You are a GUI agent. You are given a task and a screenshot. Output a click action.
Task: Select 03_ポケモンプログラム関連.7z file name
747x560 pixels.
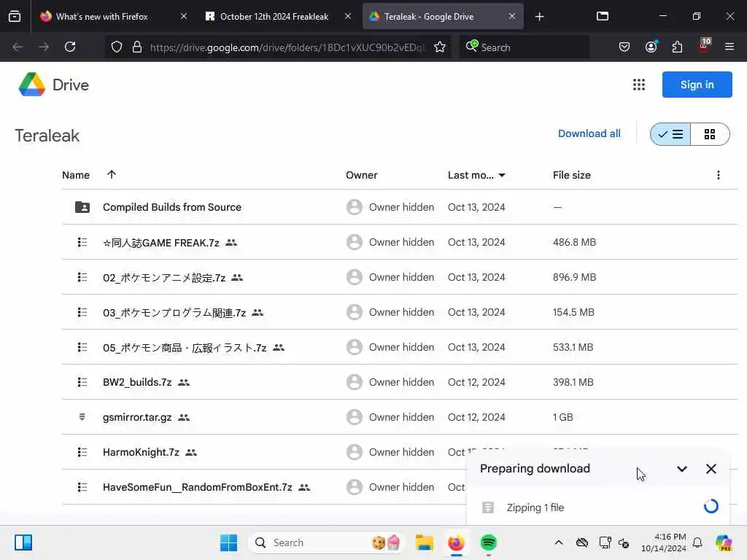174,313
